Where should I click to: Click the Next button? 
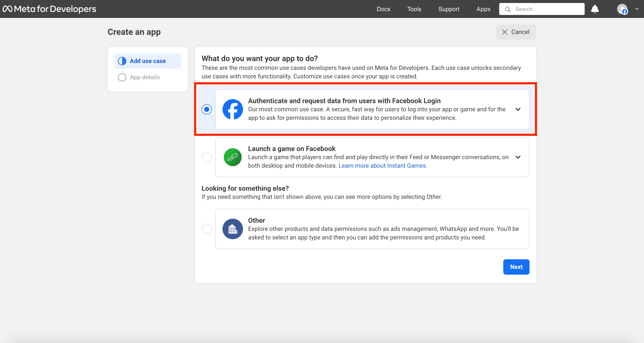[516, 267]
